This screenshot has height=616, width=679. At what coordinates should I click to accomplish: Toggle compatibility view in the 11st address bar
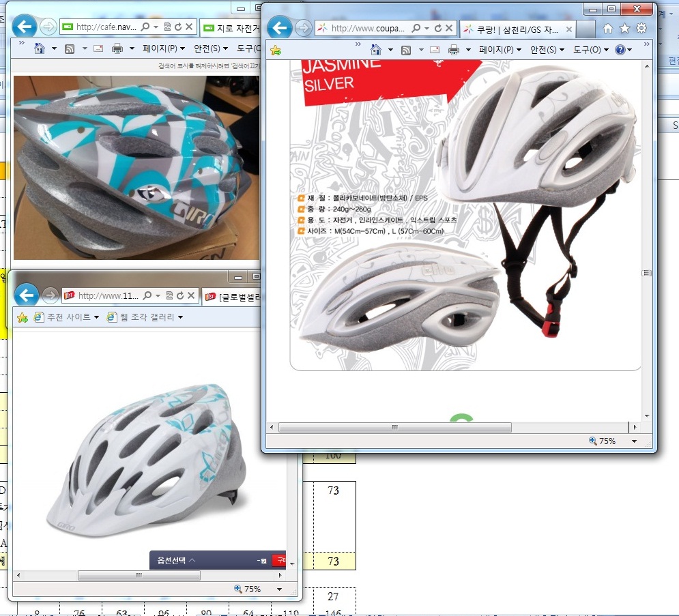tap(169, 295)
